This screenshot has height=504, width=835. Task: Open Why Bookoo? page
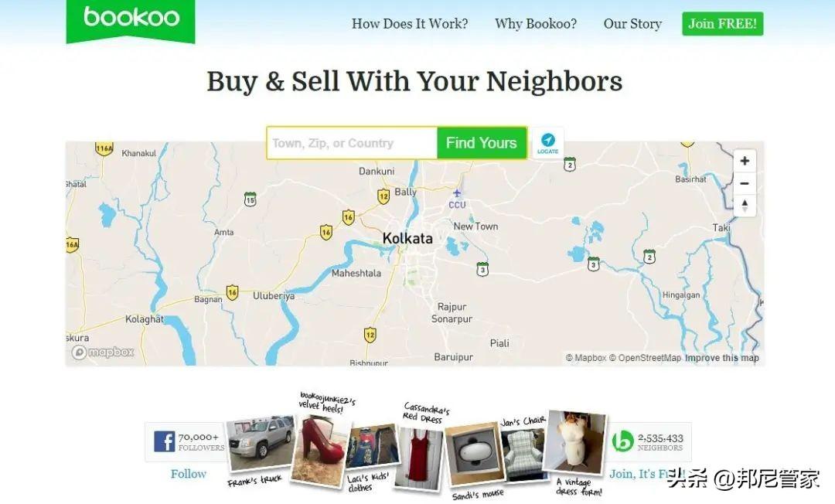(x=535, y=24)
